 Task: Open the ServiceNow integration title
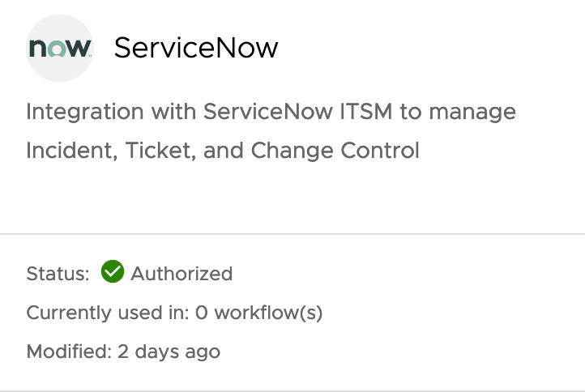point(196,49)
